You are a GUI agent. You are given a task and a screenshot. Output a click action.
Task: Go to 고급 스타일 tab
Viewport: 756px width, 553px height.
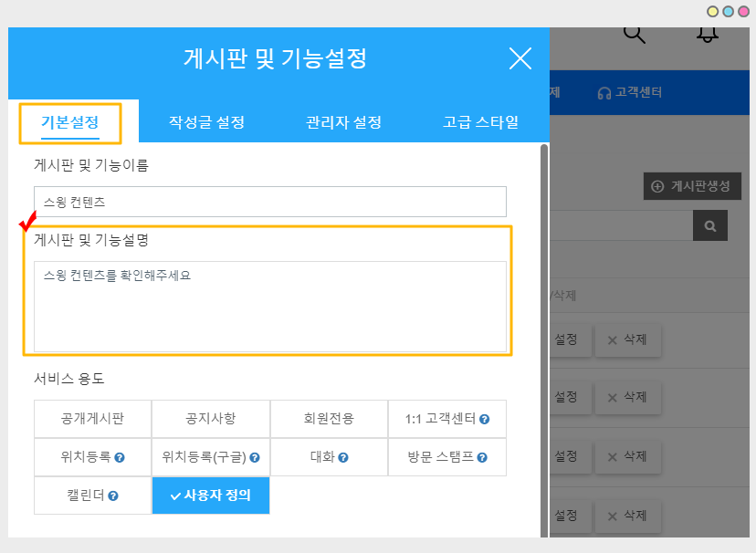tap(480, 122)
